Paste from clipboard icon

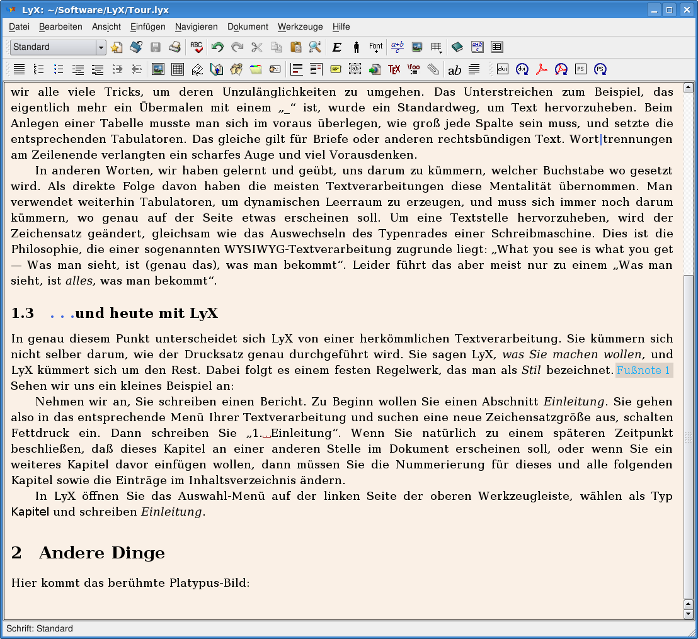(296, 47)
